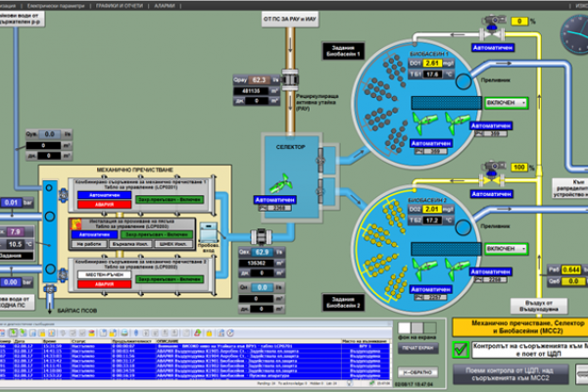588x392 pixels.
Task: Select the alarm row timed 15:31:59
Action: pos(195,346)
